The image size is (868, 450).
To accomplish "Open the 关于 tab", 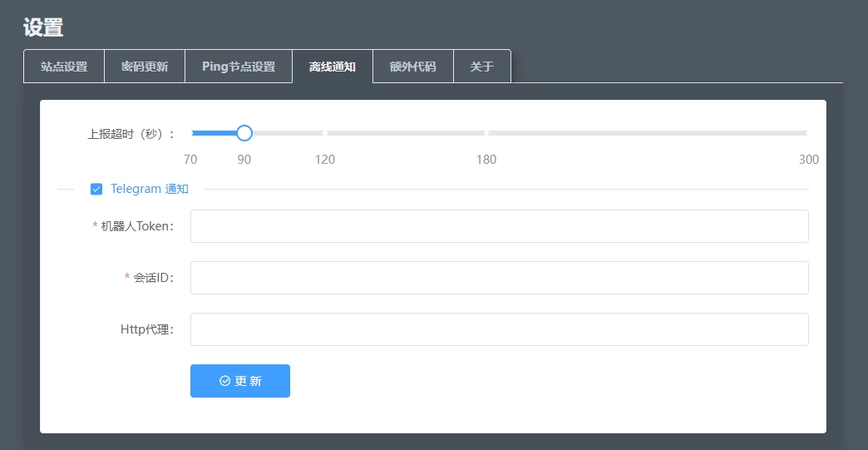I will 482,67.
